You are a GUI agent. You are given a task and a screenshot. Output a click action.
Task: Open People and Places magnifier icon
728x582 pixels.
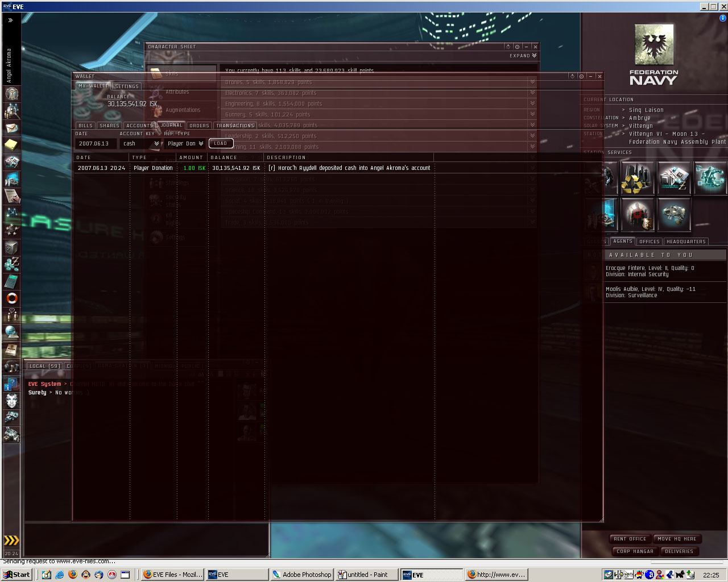point(12,110)
